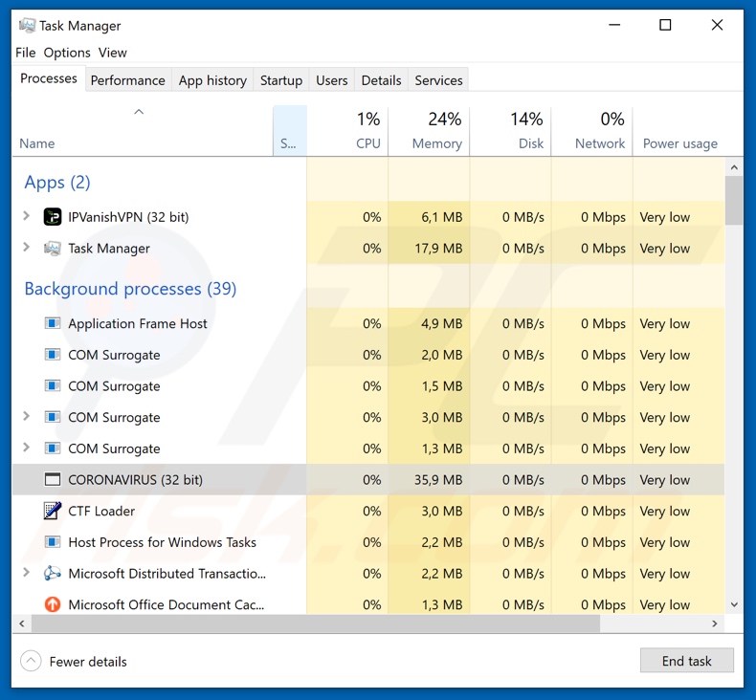The height and width of the screenshot is (700, 756).
Task: Click the Task Manager row icon
Action: 52,249
